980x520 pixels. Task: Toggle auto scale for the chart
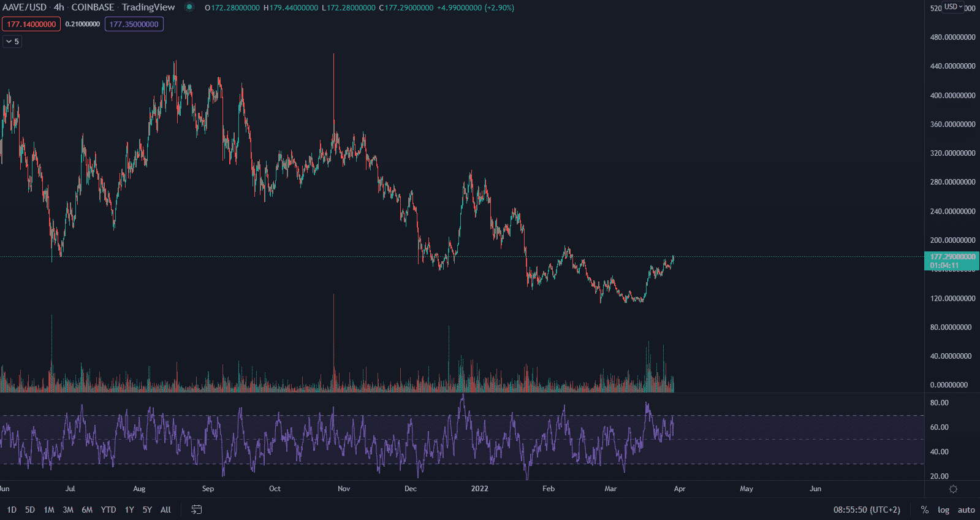point(966,510)
